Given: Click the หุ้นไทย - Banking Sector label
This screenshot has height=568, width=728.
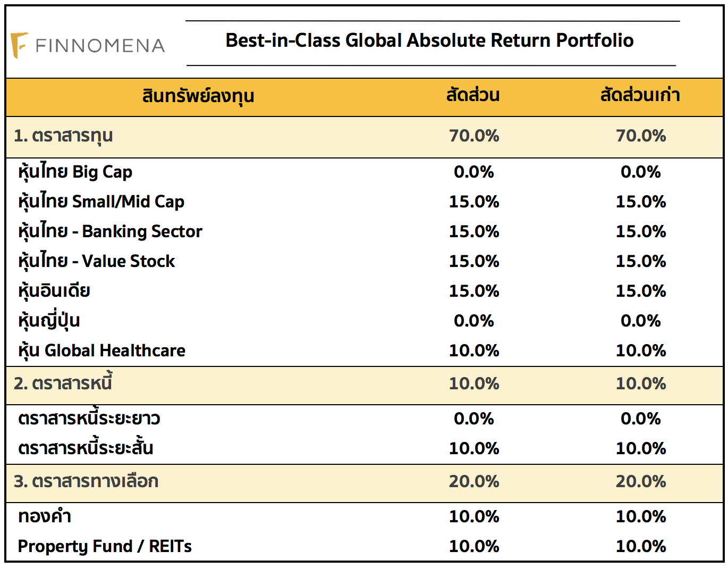Looking at the screenshot, I should (x=110, y=232).
